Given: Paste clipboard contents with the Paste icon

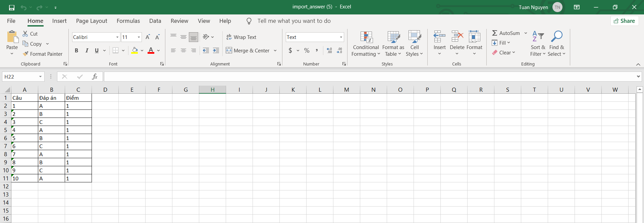Looking at the screenshot, I should [x=12, y=37].
